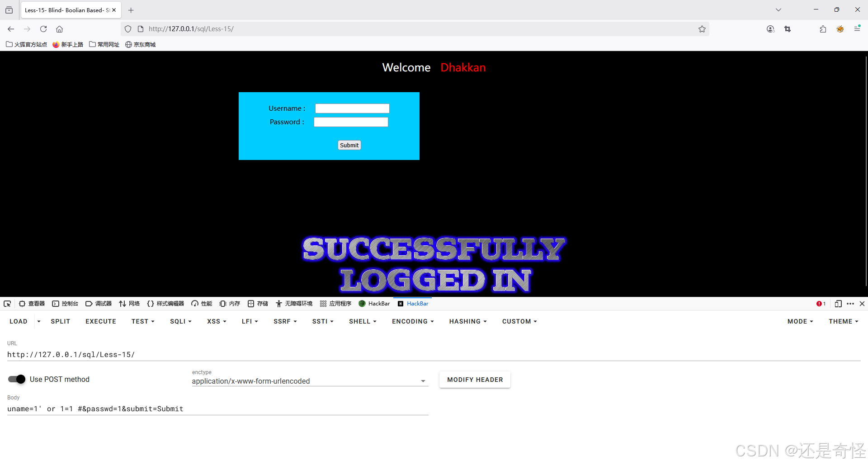Reload the current page

pyautogui.click(x=43, y=29)
